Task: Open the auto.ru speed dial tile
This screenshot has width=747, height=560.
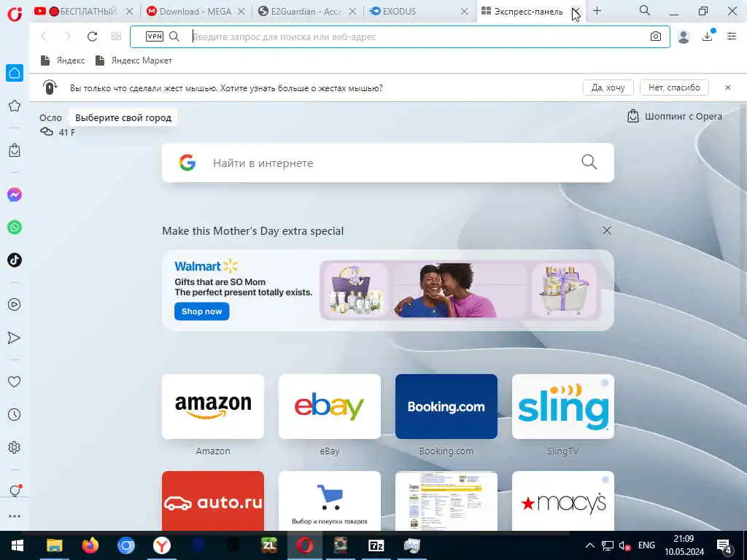Action: [213, 501]
